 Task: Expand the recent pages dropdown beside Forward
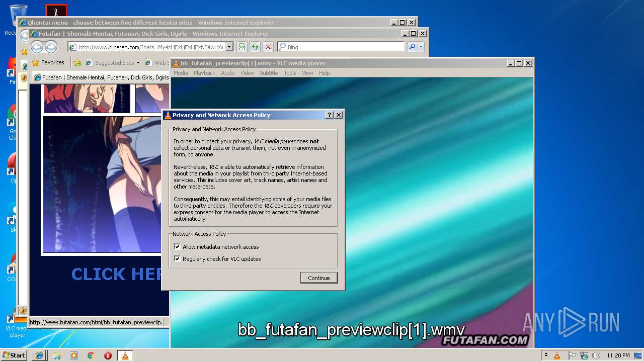tap(62, 47)
